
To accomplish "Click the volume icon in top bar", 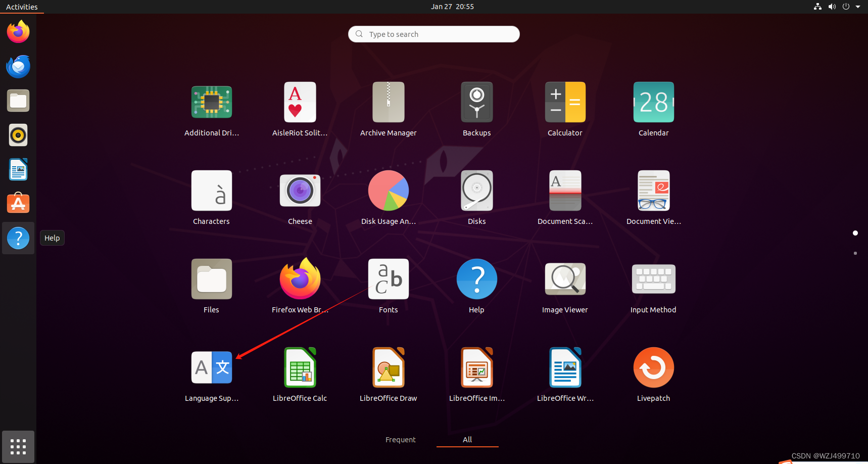I will coord(832,7).
